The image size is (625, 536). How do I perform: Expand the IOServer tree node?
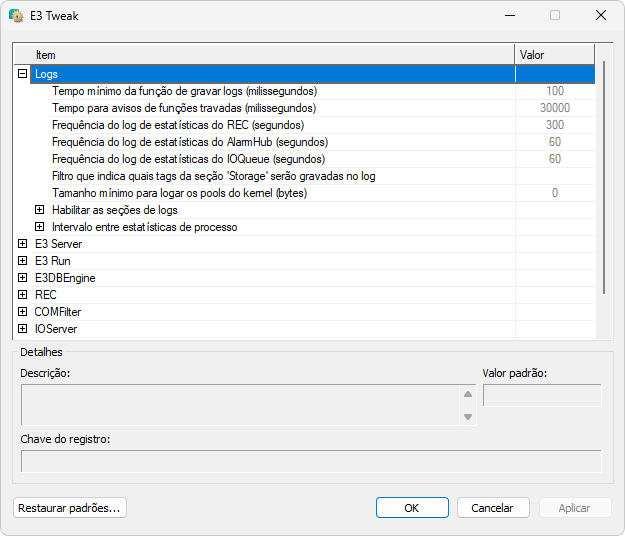(x=23, y=329)
